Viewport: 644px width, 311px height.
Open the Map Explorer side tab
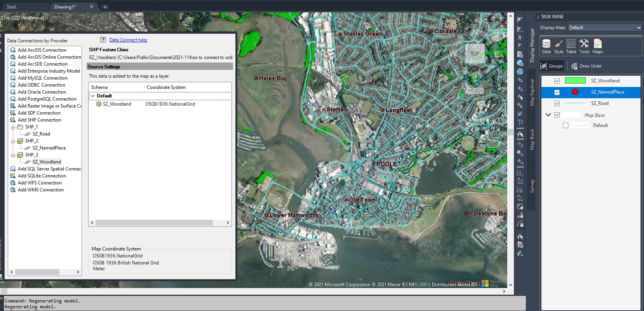coord(532,92)
